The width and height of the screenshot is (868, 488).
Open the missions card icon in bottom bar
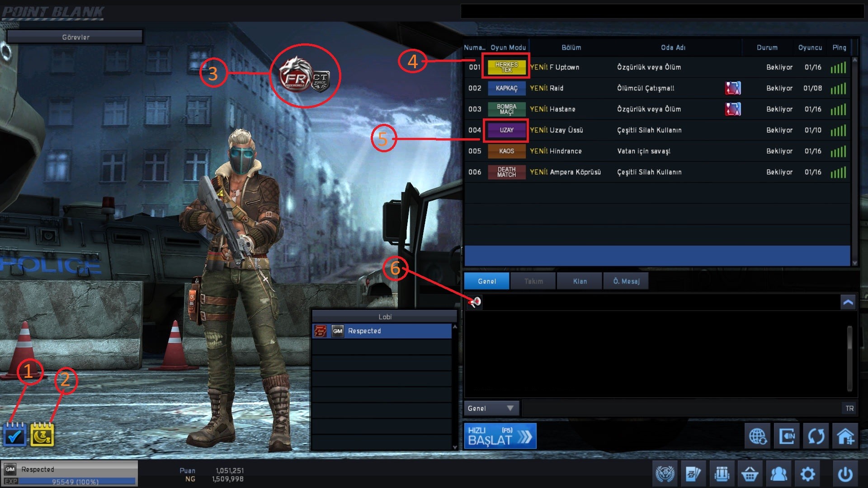click(x=693, y=474)
